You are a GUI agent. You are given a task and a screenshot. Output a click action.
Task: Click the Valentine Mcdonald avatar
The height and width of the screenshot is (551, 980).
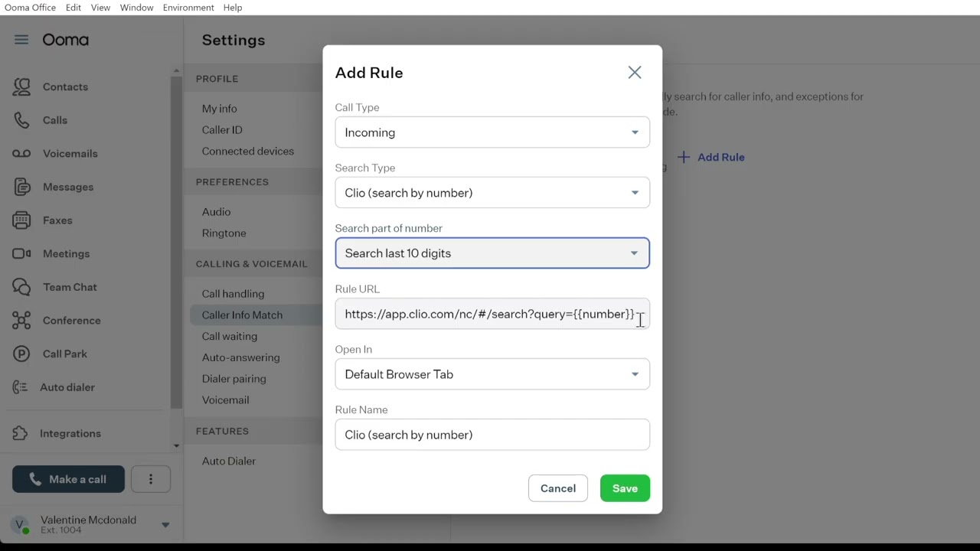point(20,525)
